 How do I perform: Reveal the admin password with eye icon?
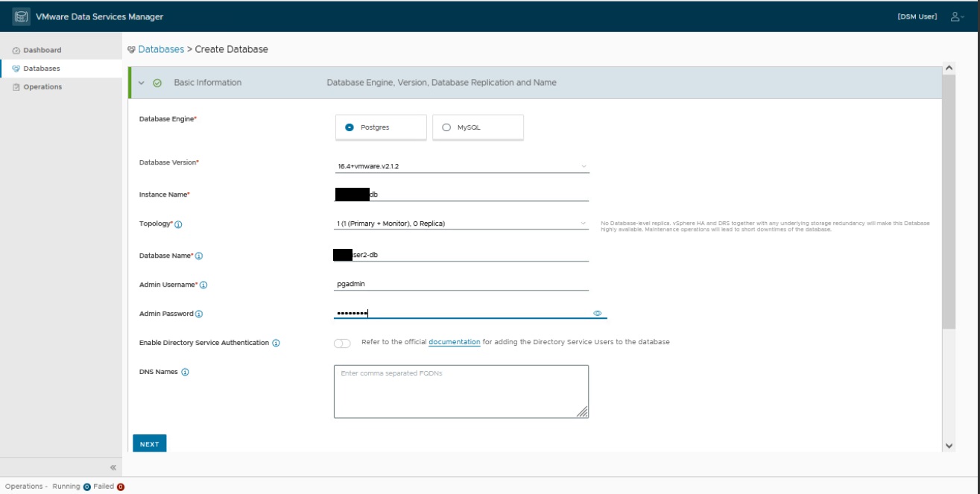coord(597,314)
